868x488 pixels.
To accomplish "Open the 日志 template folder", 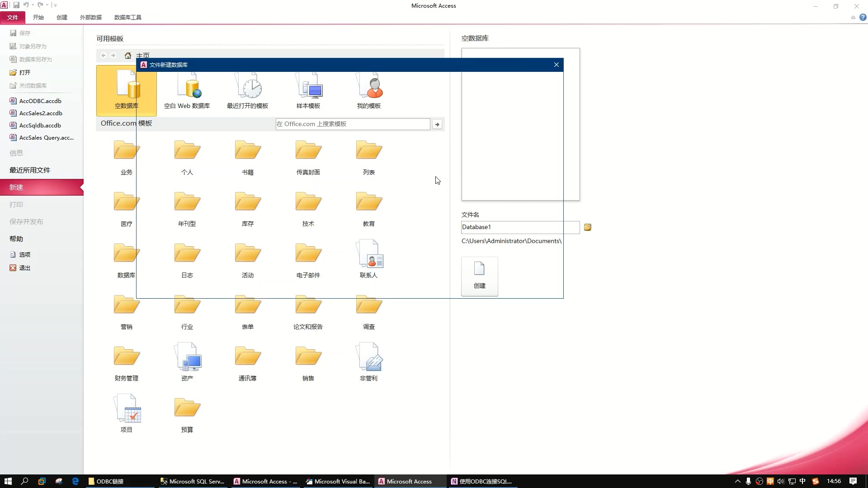I will [187, 261].
